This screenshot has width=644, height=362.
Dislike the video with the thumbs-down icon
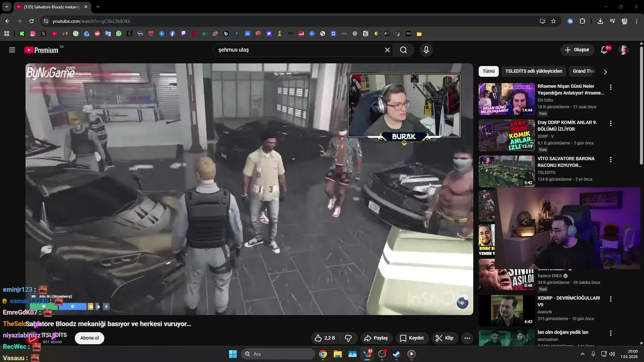click(348, 338)
